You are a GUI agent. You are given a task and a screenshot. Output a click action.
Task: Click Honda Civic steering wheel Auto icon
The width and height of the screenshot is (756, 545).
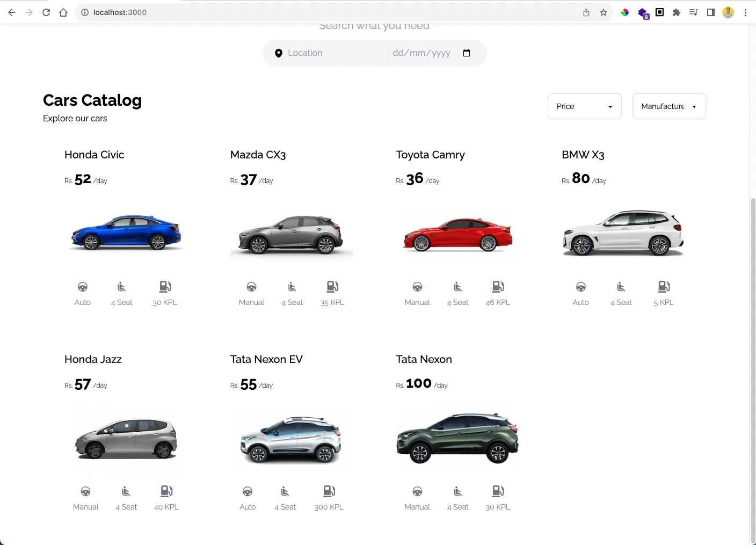click(83, 287)
